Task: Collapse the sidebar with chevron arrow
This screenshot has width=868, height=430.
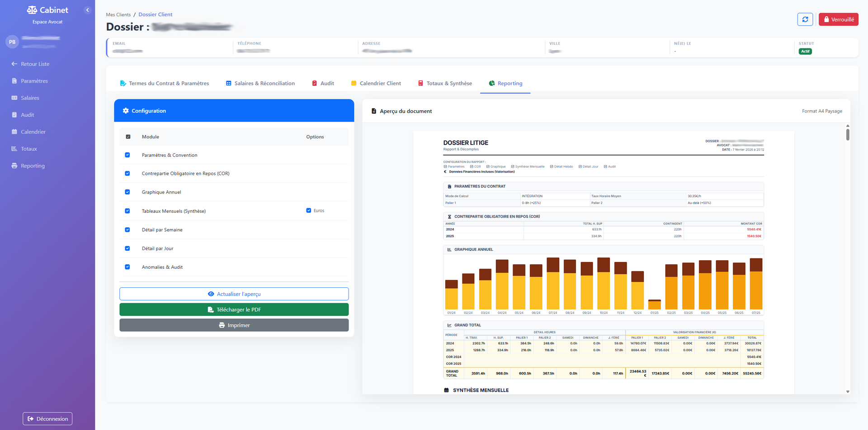Action: point(88,10)
